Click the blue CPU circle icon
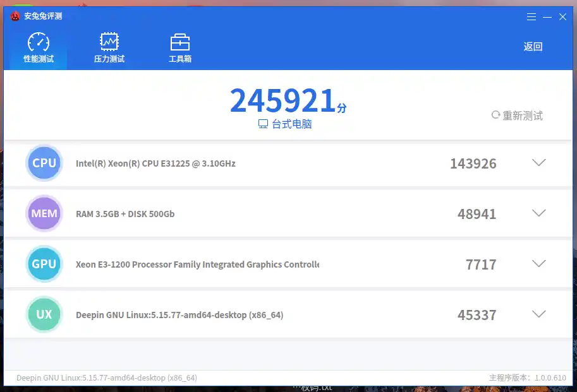 44,163
